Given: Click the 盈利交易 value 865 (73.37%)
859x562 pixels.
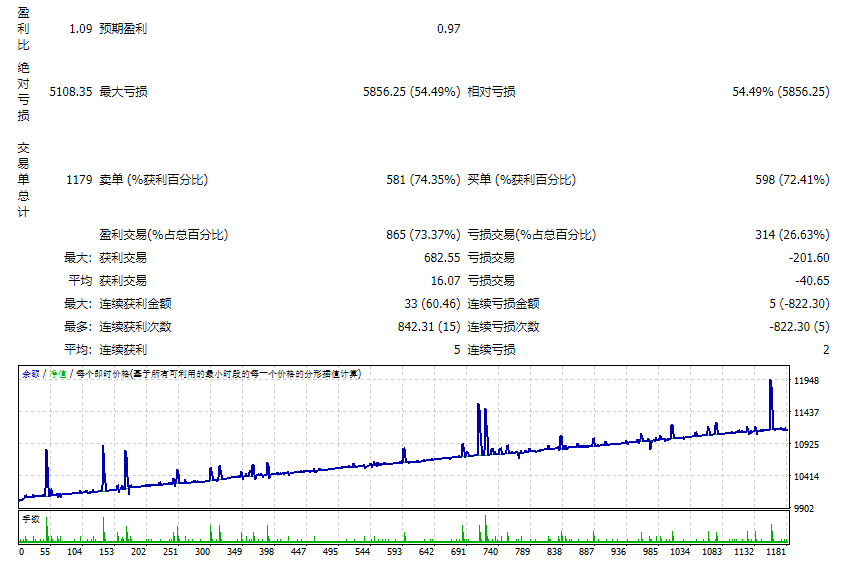Looking at the screenshot, I should point(423,235).
